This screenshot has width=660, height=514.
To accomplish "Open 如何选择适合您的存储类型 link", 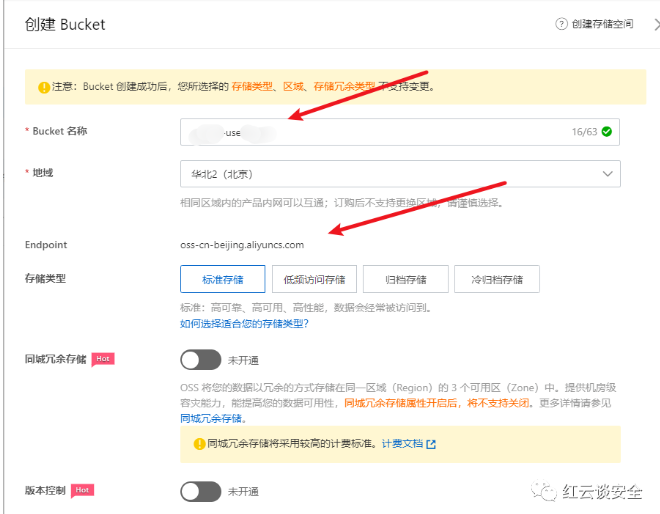I will point(244,323).
